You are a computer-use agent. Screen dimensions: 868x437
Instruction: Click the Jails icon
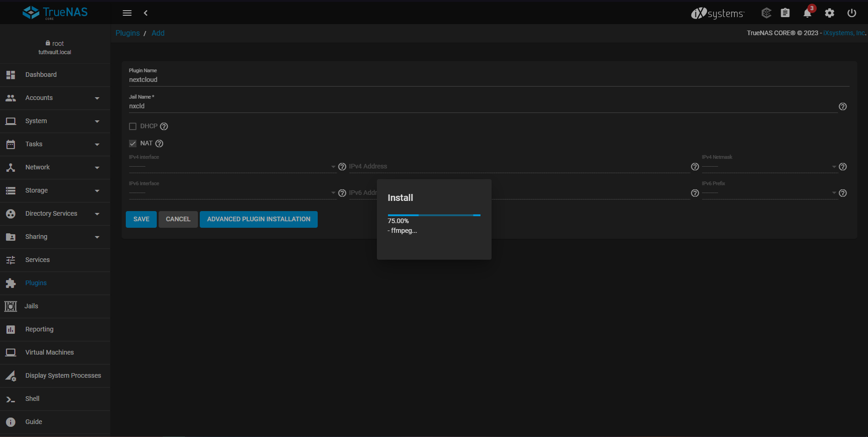pos(11,306)
